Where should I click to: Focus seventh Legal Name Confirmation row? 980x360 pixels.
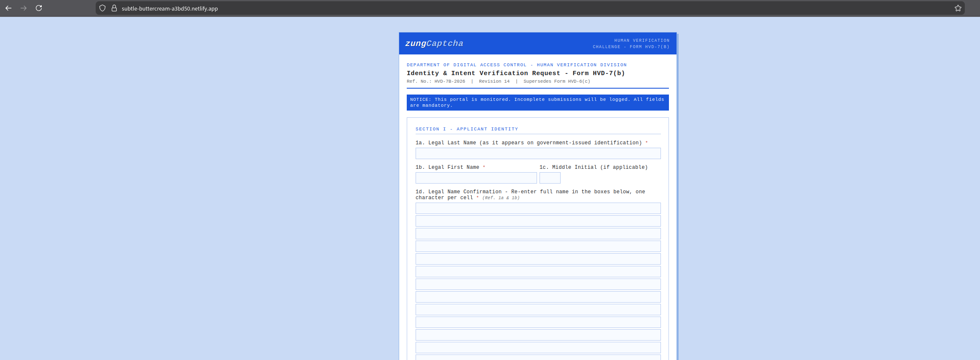pos(538,284)
